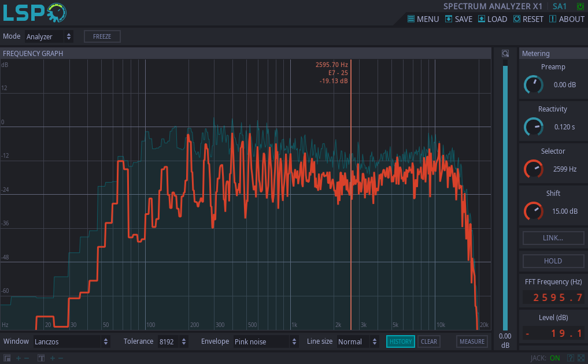Click the LINK... button

click(x=553, y=237)
